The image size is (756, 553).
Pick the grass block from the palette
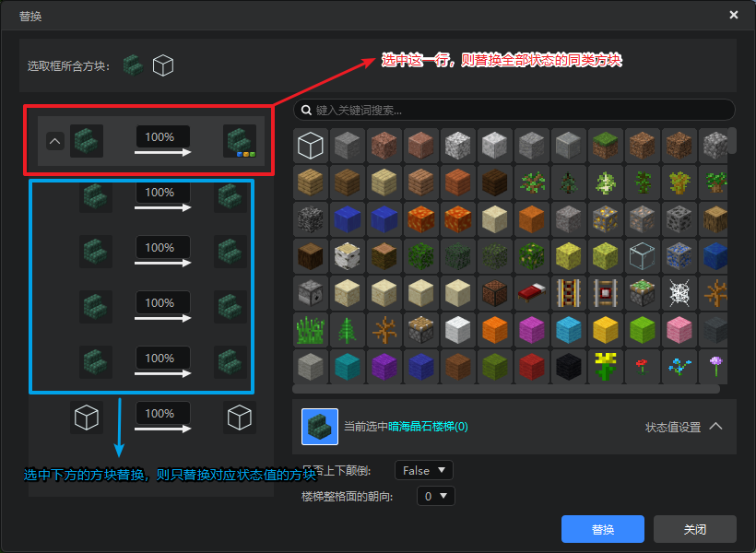coord(605,146)
